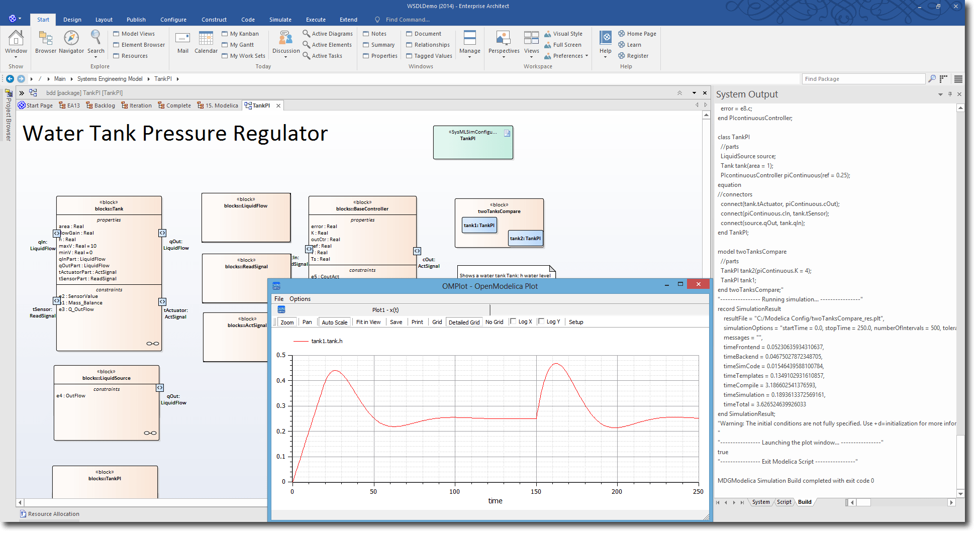
Task: Click the plot Save button
Action: 396,322
